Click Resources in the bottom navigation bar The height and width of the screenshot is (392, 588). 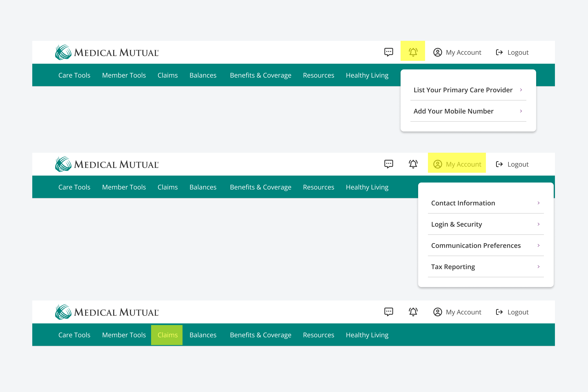click(x=318, y=335)
